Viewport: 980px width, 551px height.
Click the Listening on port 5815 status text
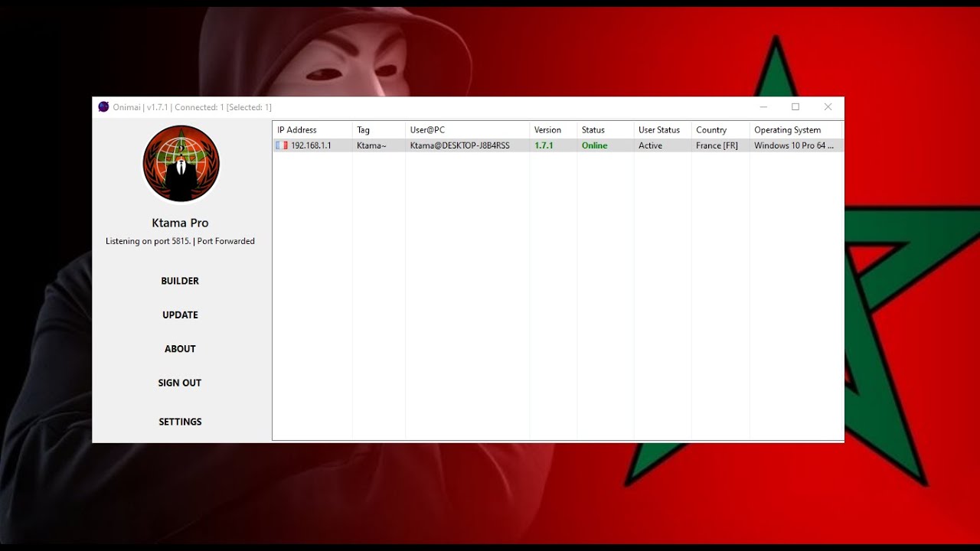[180, 241]
